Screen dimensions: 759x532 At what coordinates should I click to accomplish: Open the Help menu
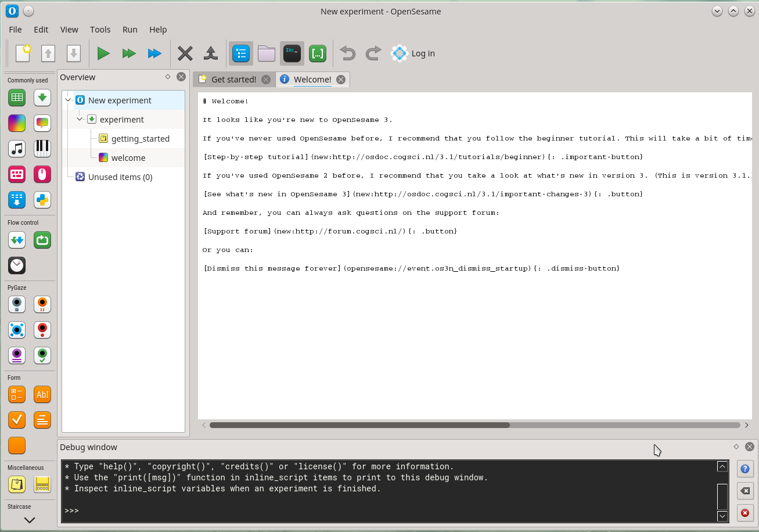click(158, 30)
